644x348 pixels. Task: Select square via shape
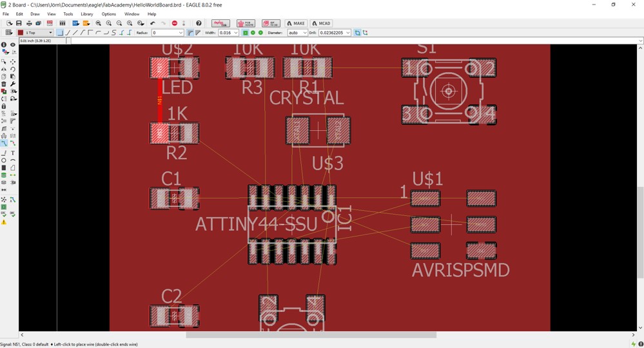[245, 32]
